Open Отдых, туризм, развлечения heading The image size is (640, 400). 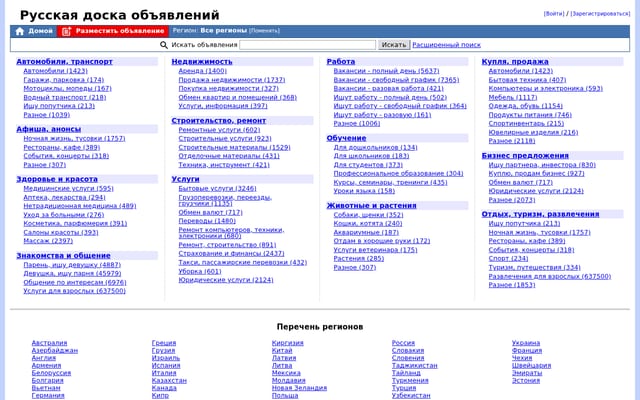pos(540,214)
